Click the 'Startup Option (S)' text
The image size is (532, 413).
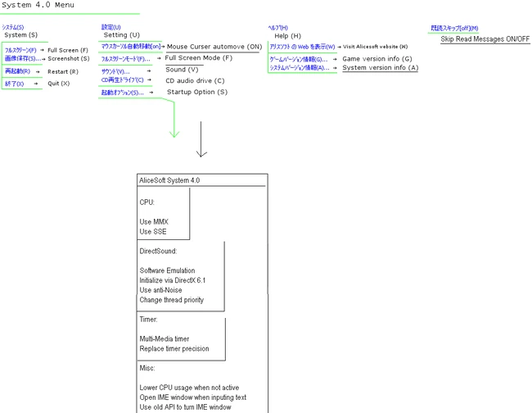[x=197, y=92]
